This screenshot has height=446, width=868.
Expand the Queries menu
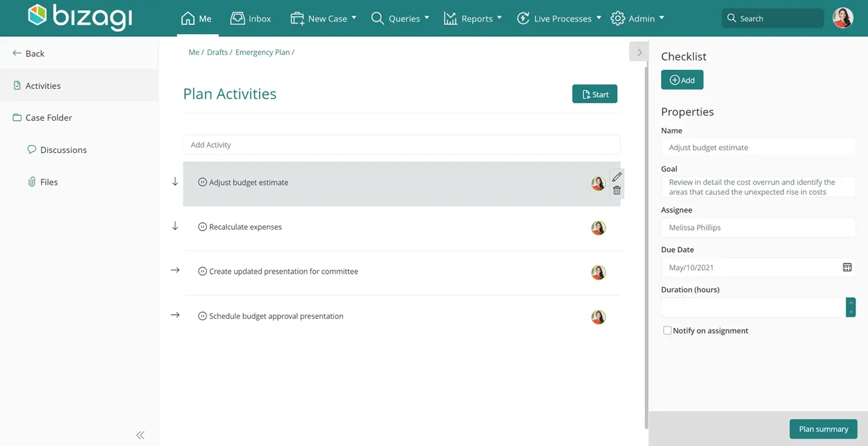pos(400,18)
